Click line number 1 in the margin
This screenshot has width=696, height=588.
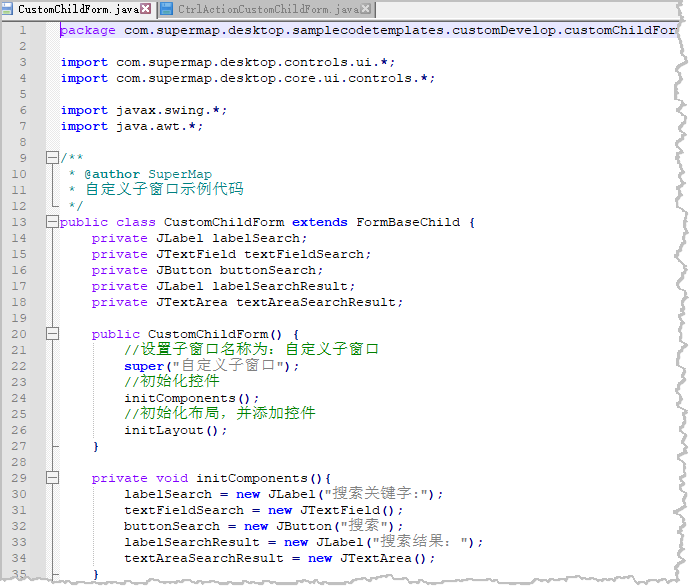point(22,30)
